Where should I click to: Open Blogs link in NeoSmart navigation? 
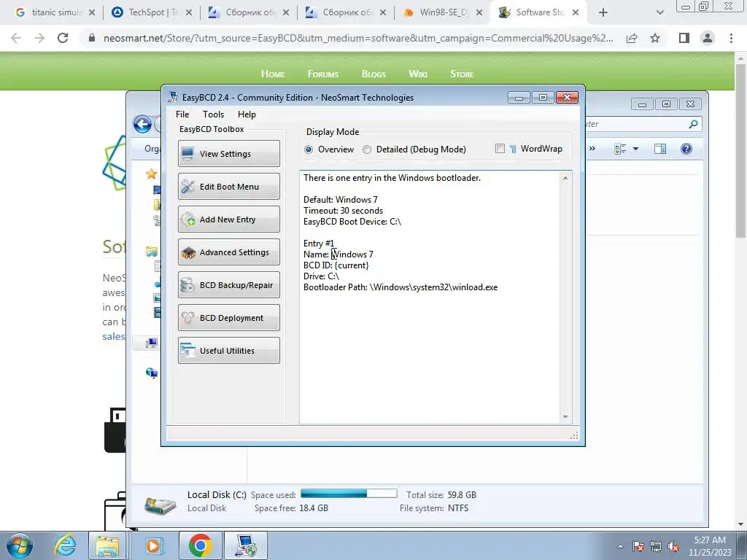[373, 74]
